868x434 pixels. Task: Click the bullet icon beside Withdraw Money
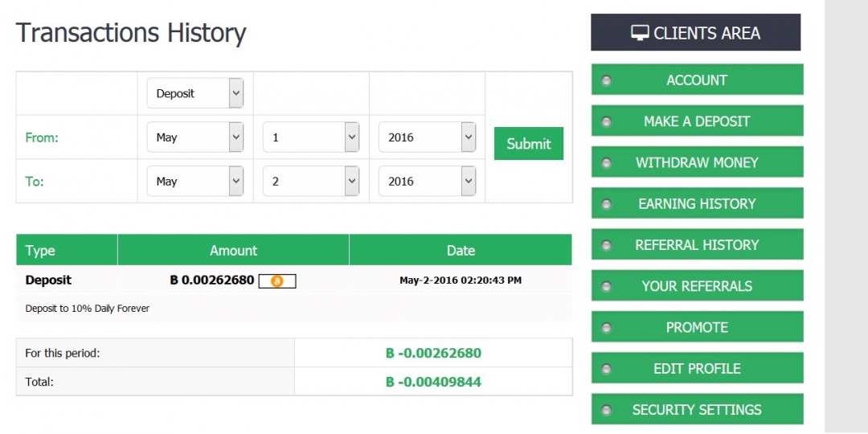tap(606, 163)
